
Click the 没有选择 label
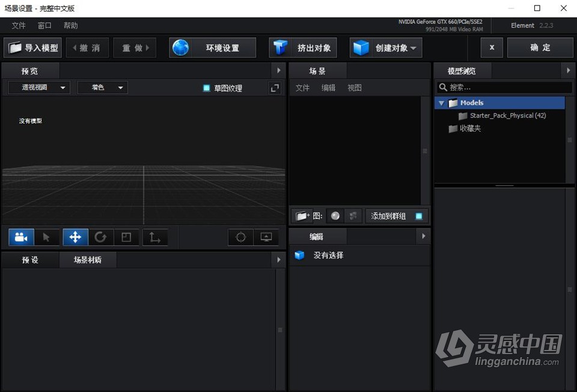tap(328, 255)
